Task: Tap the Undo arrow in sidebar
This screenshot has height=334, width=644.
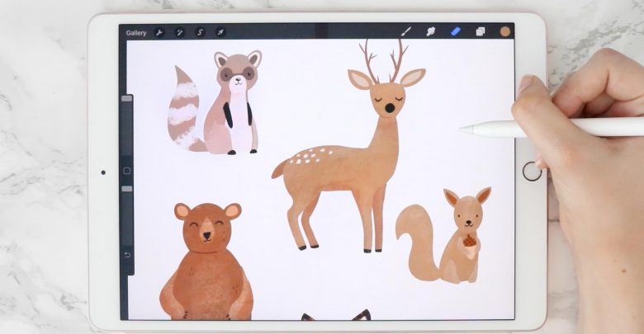Action: 127,255
